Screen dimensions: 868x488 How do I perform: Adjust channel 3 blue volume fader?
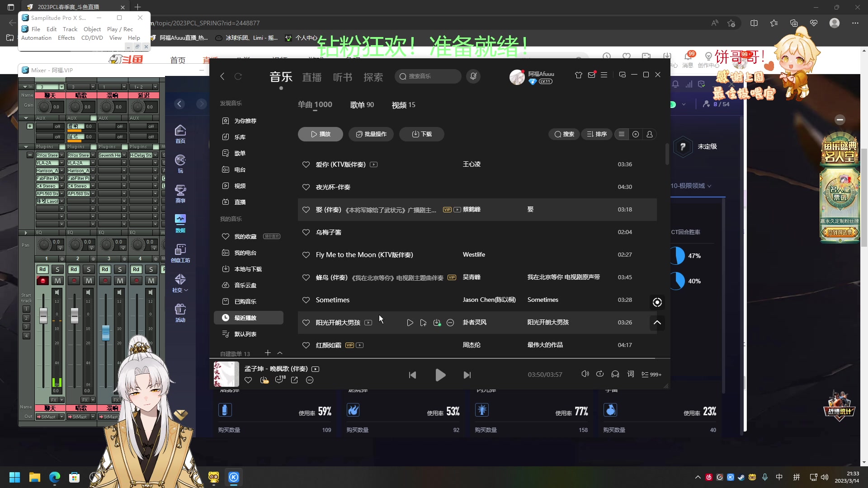click(106, 333)
